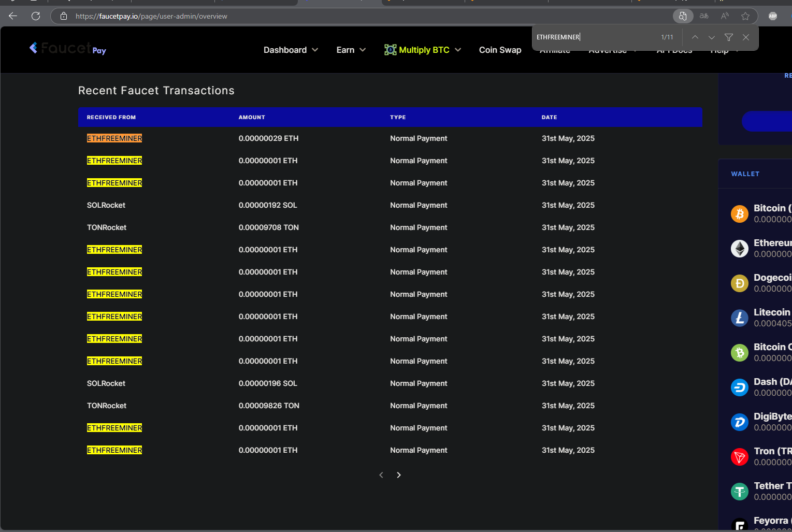
Task: Click the browser back arrow
Action: coord(13,16)
